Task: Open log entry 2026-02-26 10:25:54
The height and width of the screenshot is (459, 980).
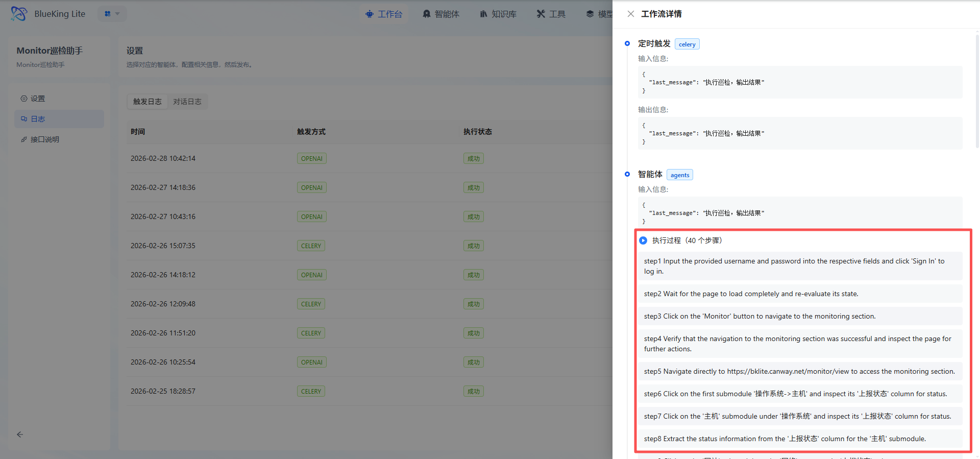Action: (x=163, y=362)
